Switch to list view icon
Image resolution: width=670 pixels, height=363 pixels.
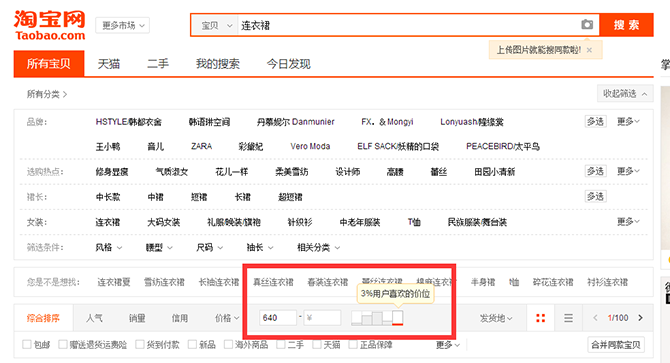pos(568,318)
